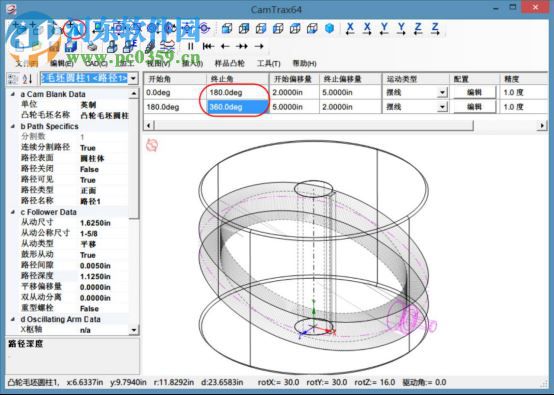The image size is (554, 395).
Task: Open the 样品凸轮 menu
Action: pos(230,64)
